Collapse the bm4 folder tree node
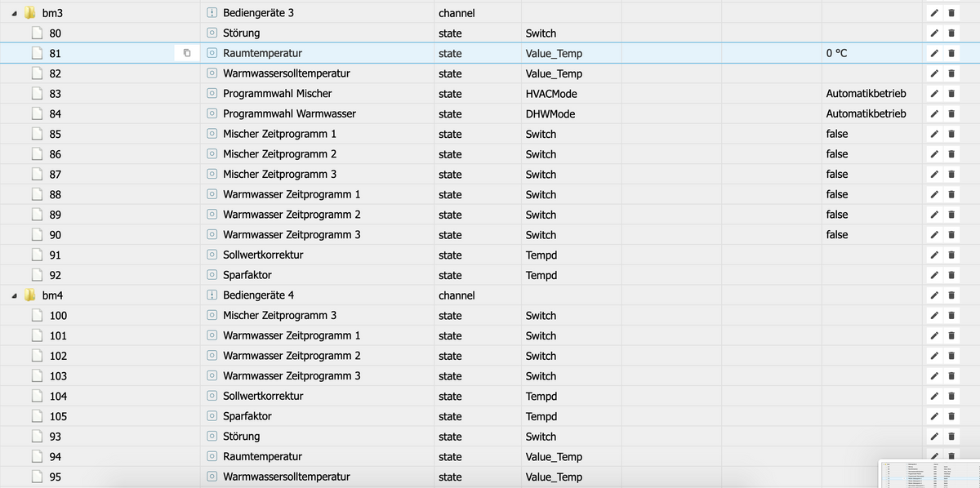This screenshot has width=980, height=488. point(15,295)
